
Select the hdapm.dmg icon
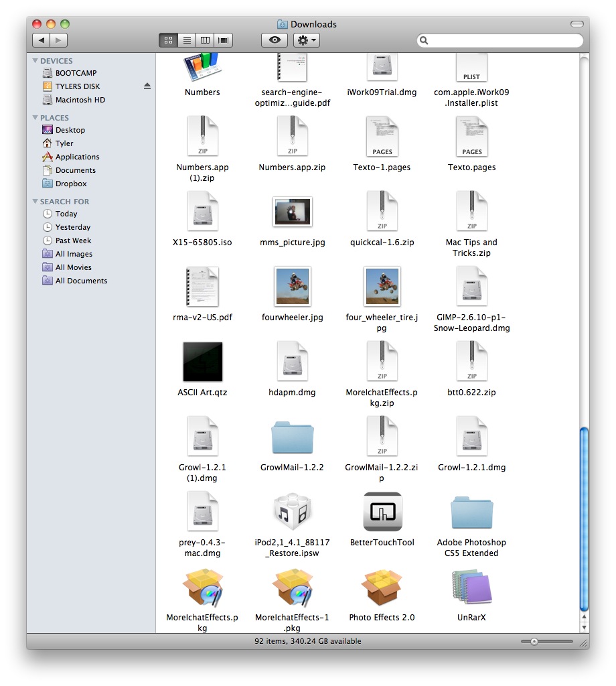pyautogui.click(x=293, y=362)
